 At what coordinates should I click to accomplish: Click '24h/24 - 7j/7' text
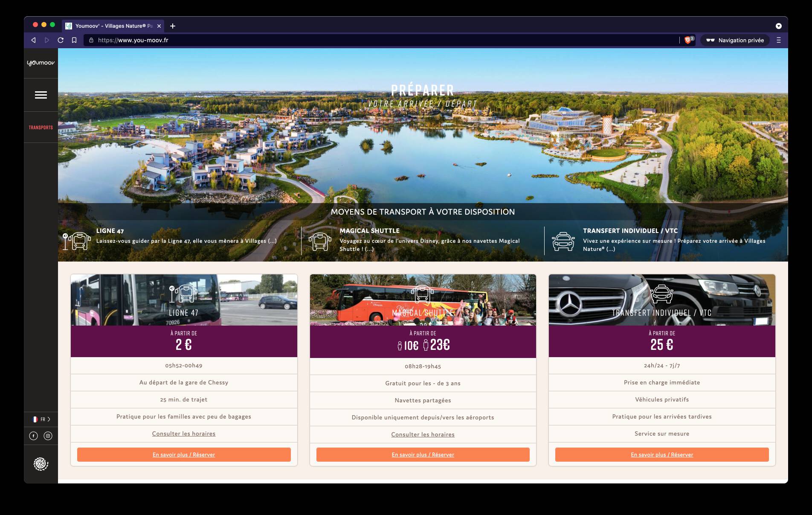(662, 366)
